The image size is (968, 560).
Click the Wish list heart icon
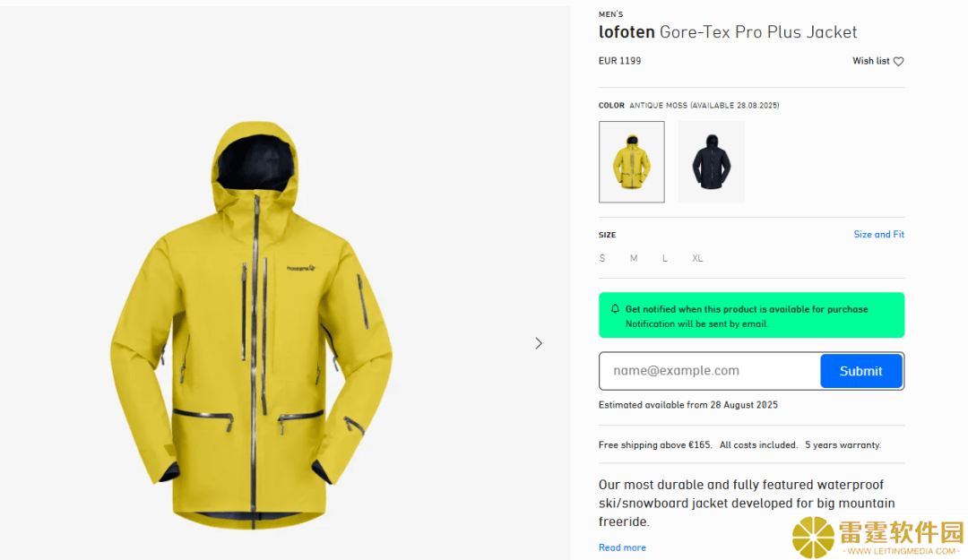tap(898, 61)
